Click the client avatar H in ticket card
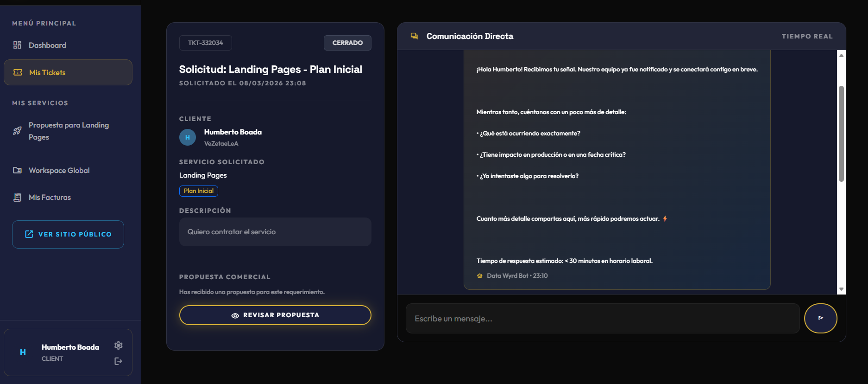Image resolution: width=868 pixels, height=384 pixels. click(x=188, y=137)
